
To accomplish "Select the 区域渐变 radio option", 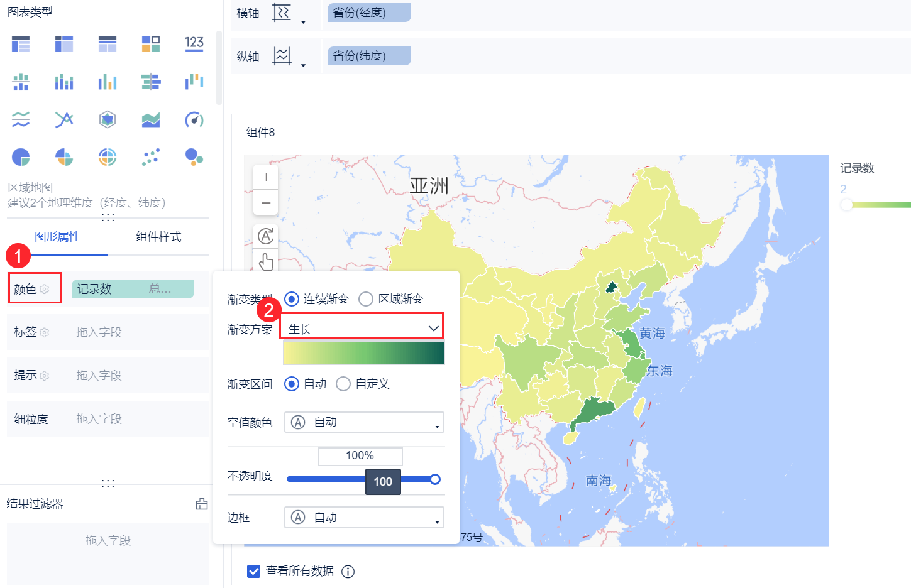I will pos(366,299).
